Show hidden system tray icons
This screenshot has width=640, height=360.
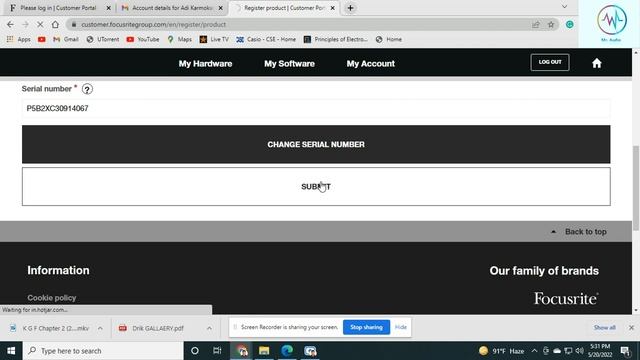[x=534, y=351]
